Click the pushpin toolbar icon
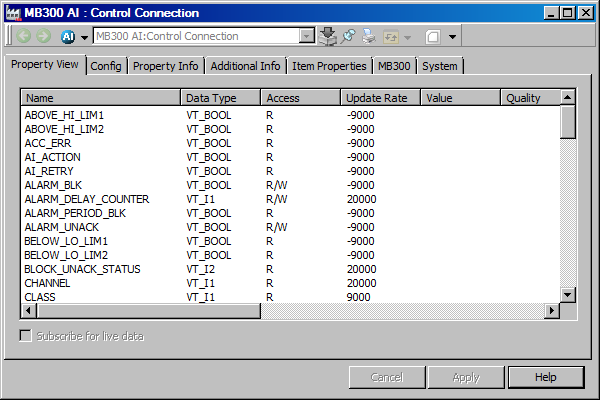 coord(348,36)
